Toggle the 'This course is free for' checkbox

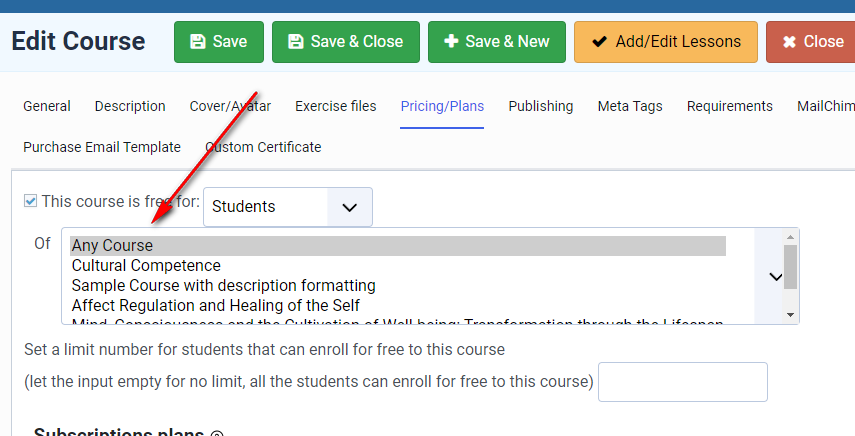click(x=30, y=201)
